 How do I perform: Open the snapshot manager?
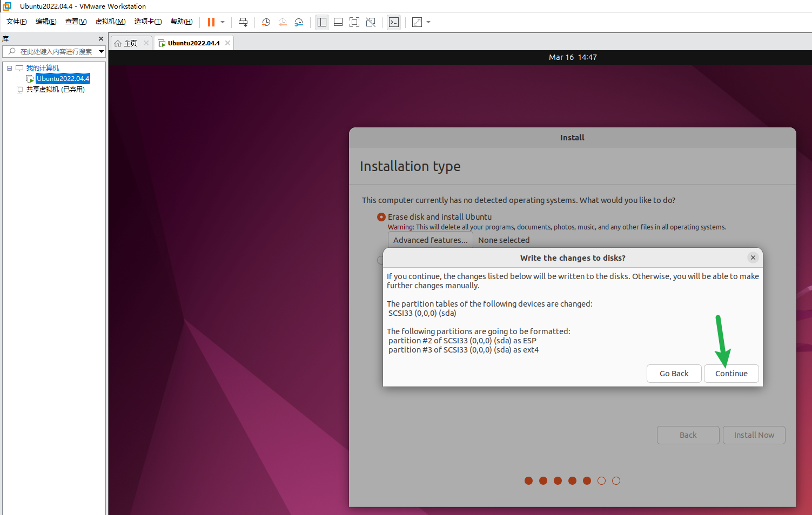click(299, 22)
